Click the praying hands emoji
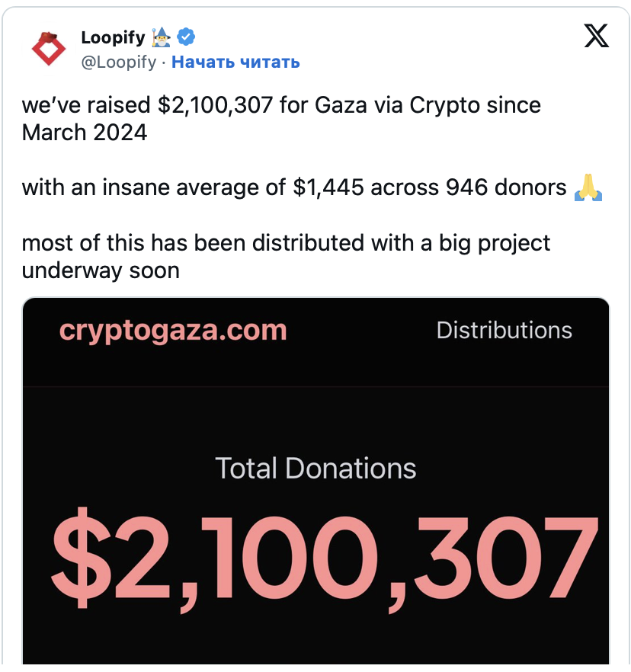Viewport: 631px width, 672px height. 588,187
